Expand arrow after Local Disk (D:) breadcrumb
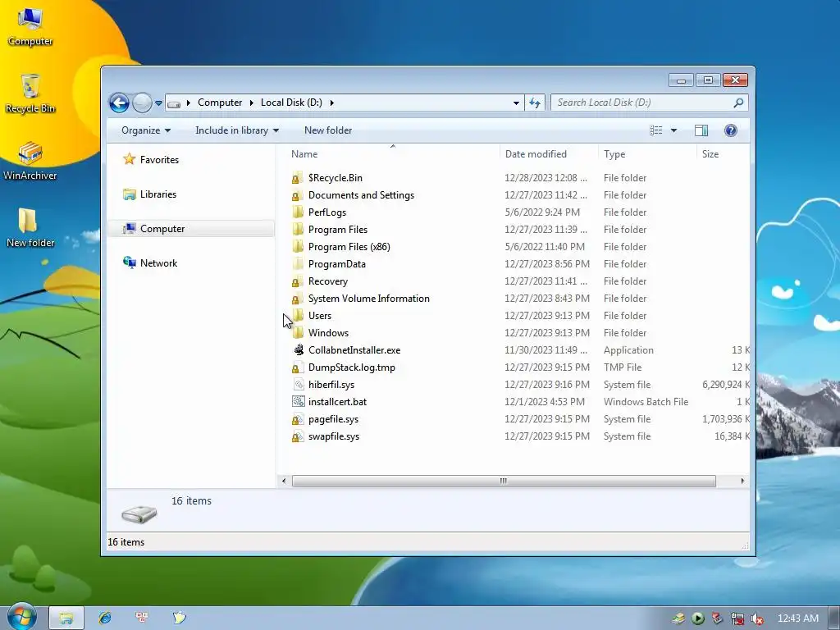Screen dimensions: 840x630 (x=331, y=103)
